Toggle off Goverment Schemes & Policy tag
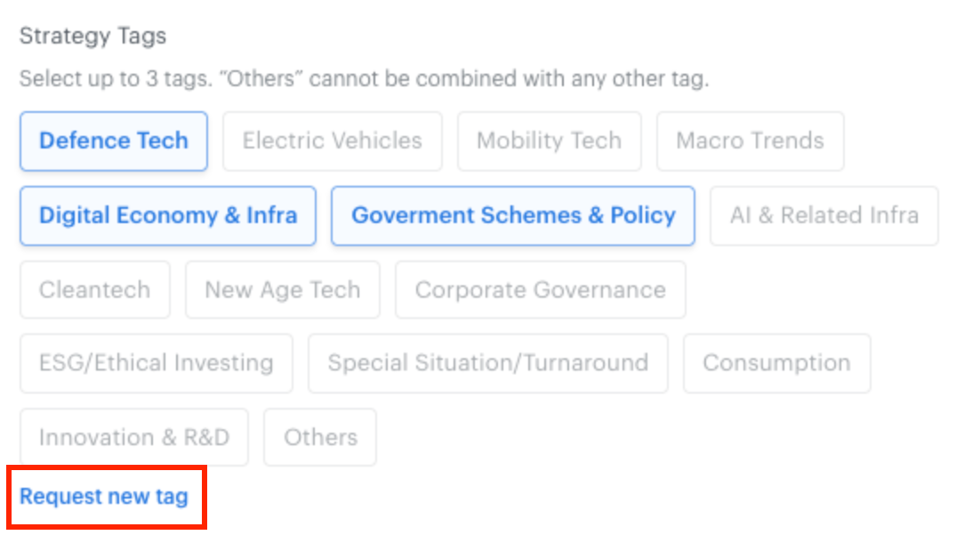Image resolution: width=980 pixels, height=535 pixels. 513,216
